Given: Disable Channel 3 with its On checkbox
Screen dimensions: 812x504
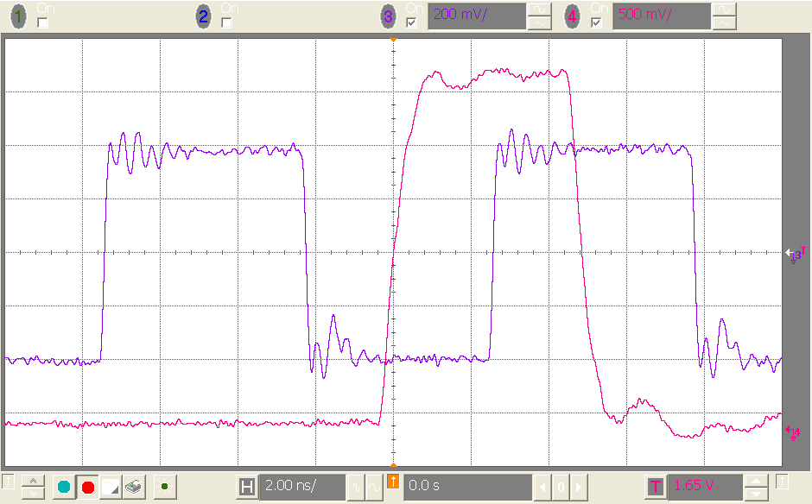Looking at the screenshot, I should click(409, 21).
